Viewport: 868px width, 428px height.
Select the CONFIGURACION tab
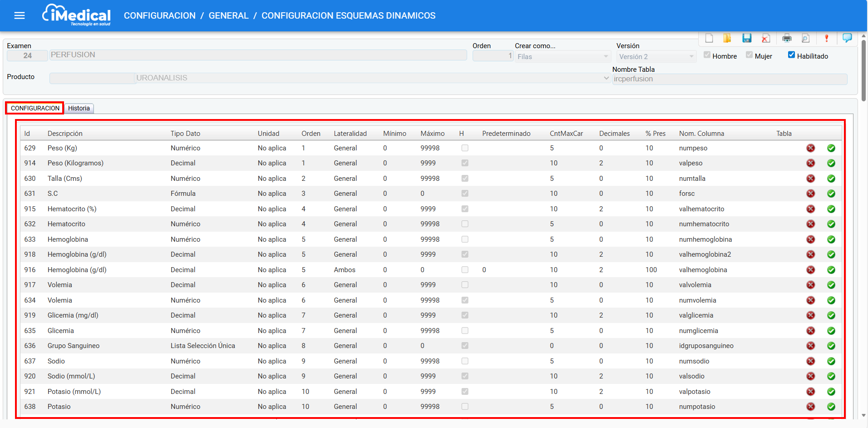click(35, 109)
